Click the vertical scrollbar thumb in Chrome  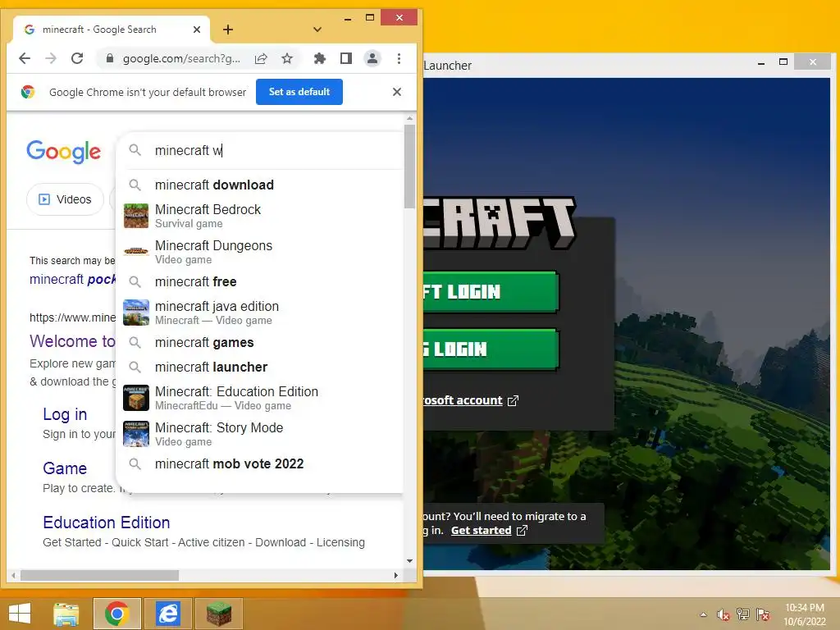click(410, 166)
